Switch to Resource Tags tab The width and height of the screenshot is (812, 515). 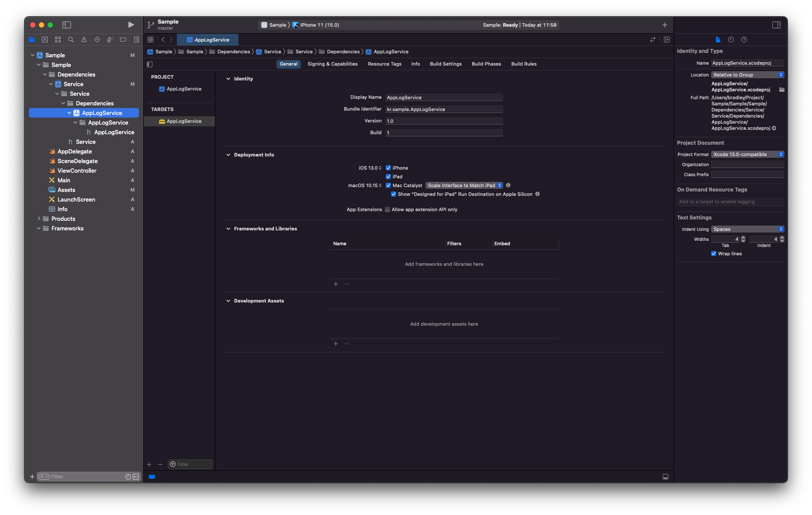(384, 64)
